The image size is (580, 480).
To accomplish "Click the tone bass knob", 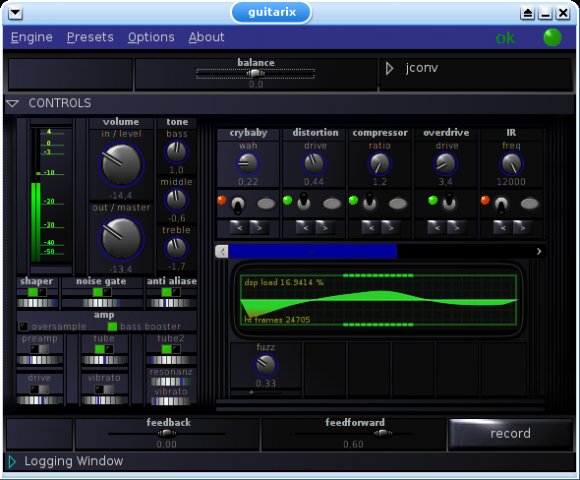I will click(x=176, y=152).
